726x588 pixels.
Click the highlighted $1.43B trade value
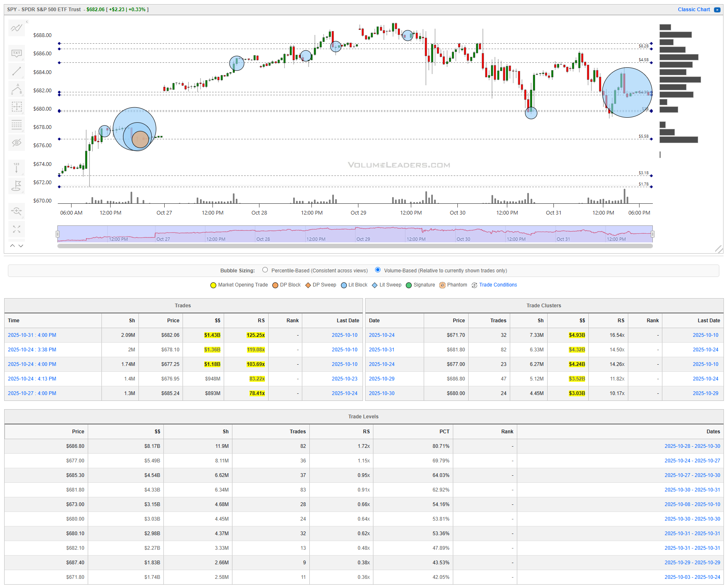pyautogui.click(x=212, y=335)
